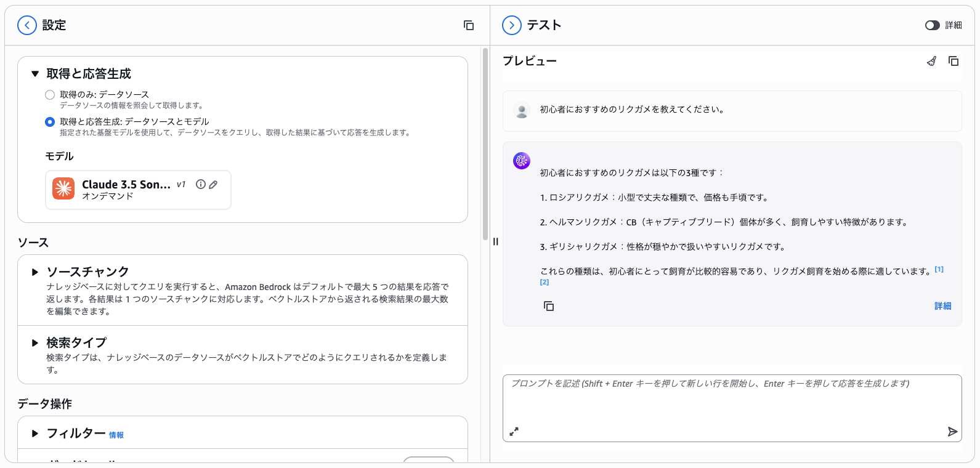Select 取得と応答生成: データソースとモデル radio option

[50, 122]
